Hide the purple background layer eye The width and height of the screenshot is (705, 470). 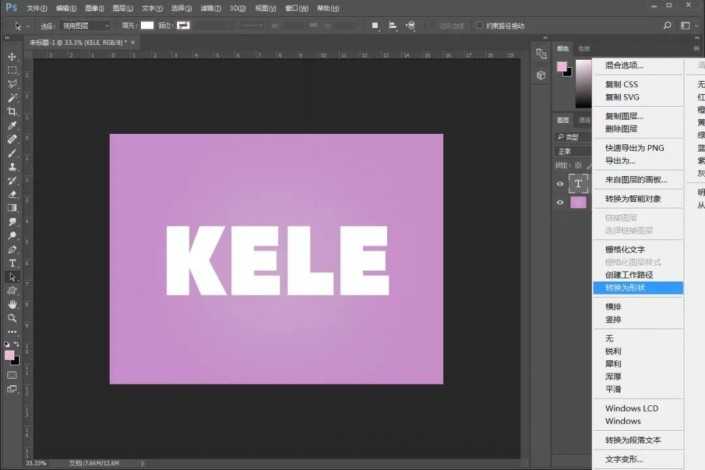coord(560,202)
